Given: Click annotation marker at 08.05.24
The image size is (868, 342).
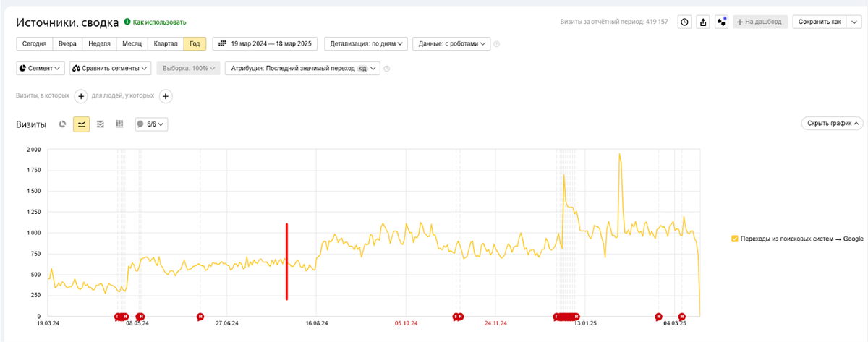Looking at the screenshot, I should pos(140,316).
